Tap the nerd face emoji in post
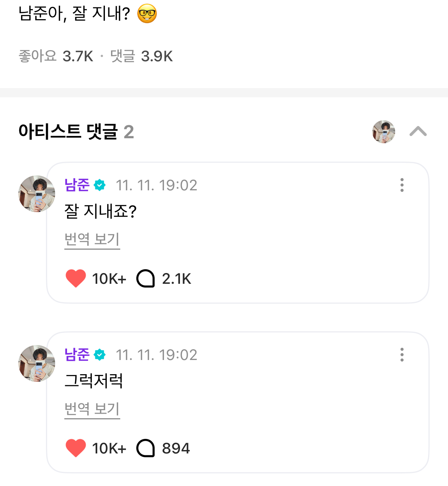The width and height of the screenshot is (448, 486). pos(147,14)
